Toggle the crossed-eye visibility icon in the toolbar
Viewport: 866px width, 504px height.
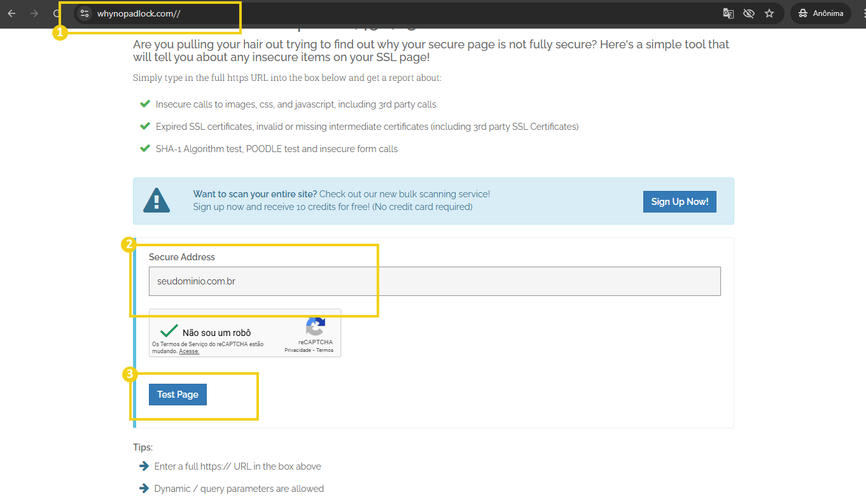[x=749, y=13]
